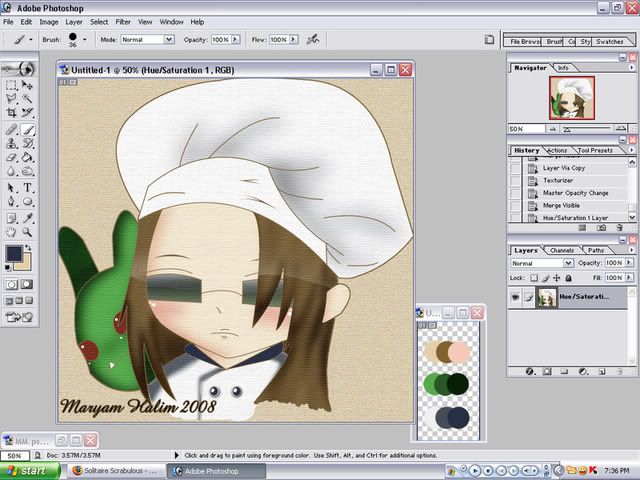Screen dimensions: 640x480
Task: Toggle Brushes palette icon in options bar
Action: (x=489, y=40)
